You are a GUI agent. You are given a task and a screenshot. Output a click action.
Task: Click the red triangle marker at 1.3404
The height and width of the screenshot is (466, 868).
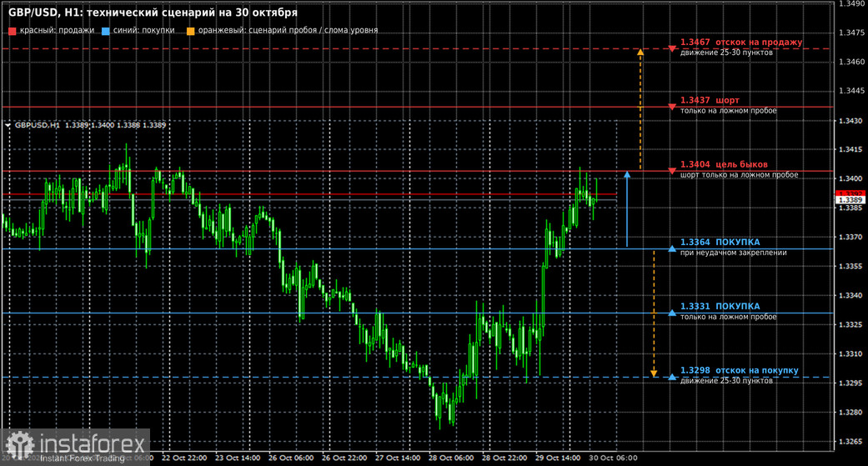672,171
